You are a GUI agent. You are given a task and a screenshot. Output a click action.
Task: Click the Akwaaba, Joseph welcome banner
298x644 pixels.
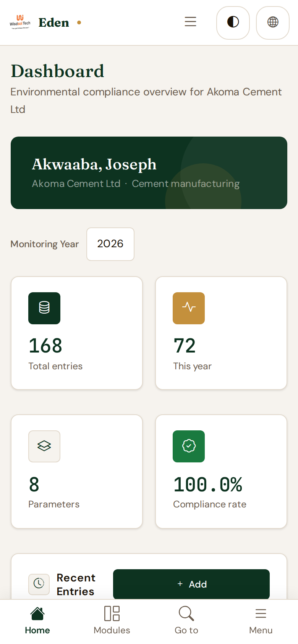point(149,173)
